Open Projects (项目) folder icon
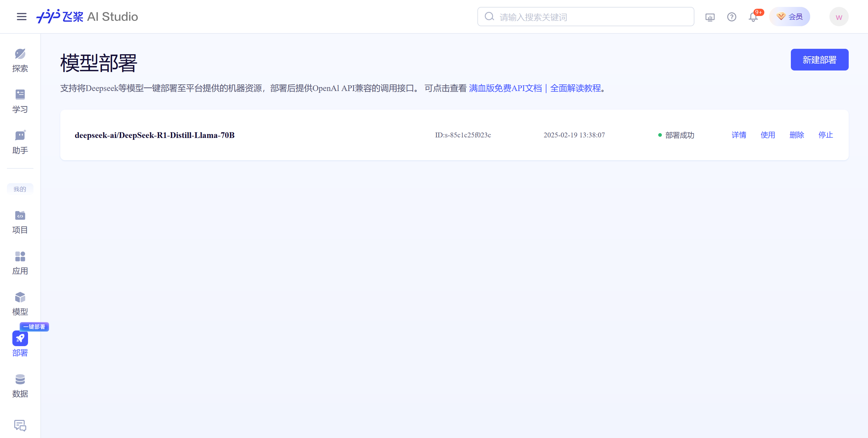This screenshot has width=868, height=438. [x=20, y=215]
